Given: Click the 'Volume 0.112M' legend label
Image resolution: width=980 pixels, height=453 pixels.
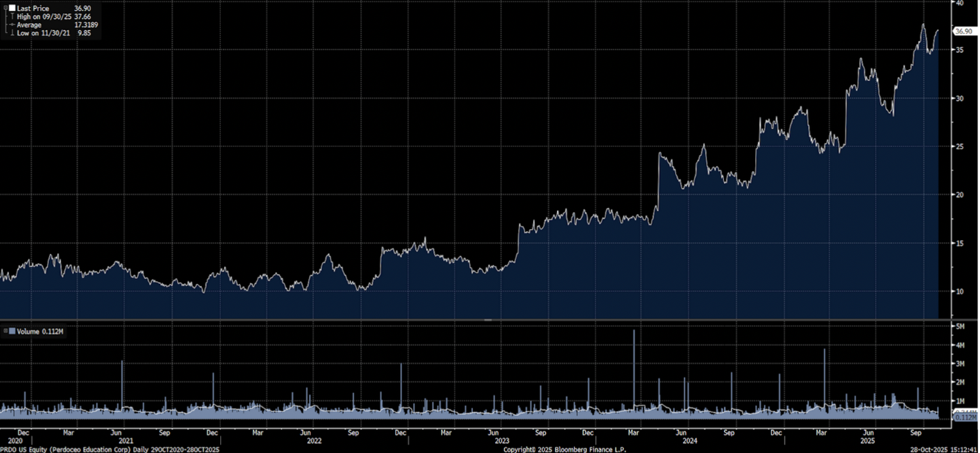Looking at the screenshot, I should click(39, 331).
